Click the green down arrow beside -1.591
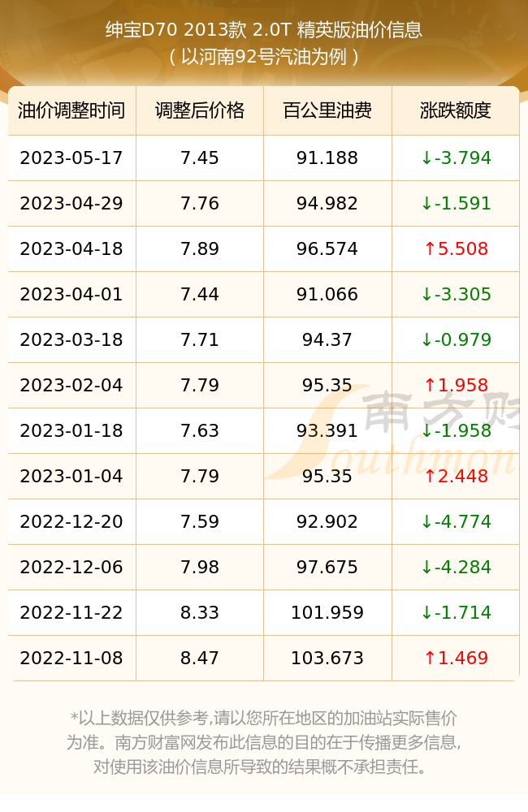The image size is (528, 812). [426, 204]
